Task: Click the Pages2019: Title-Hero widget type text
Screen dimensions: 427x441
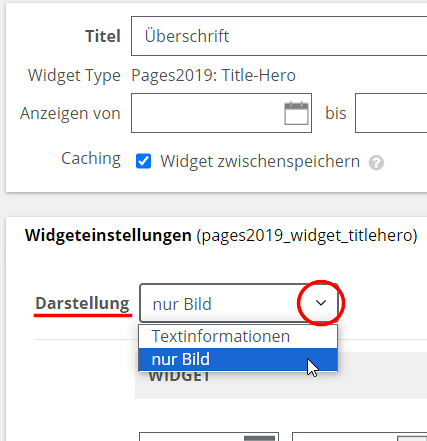Action: pyautogui.click(x=213, y=75)
